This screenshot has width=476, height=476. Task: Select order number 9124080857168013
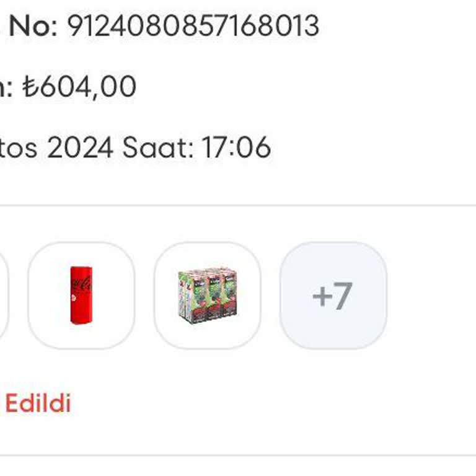coord(192,26)
